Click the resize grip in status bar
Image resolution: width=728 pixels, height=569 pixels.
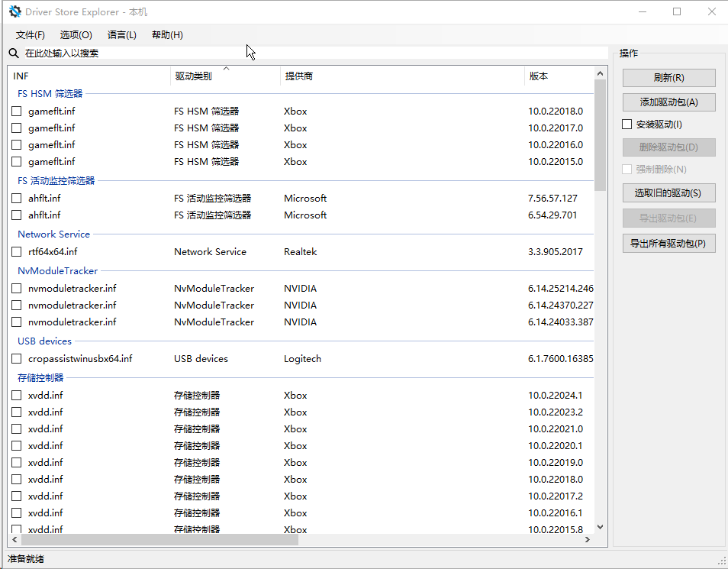tap(721, 561)
